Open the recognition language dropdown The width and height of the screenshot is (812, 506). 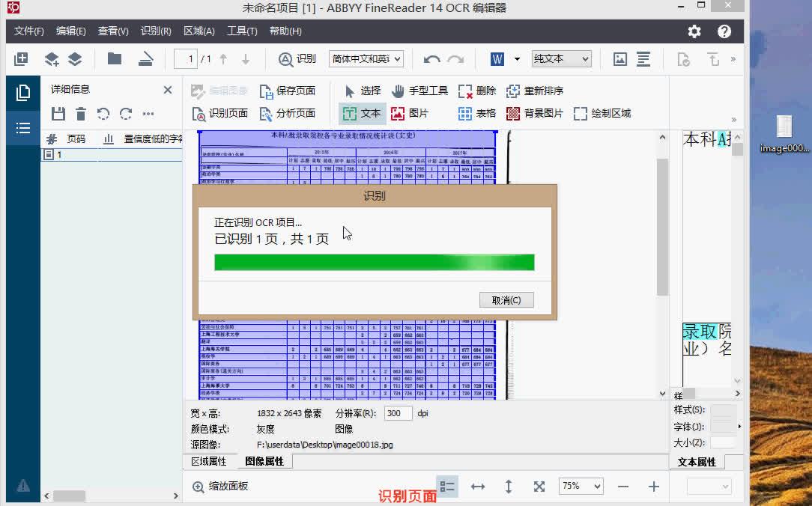coord(366,59)
